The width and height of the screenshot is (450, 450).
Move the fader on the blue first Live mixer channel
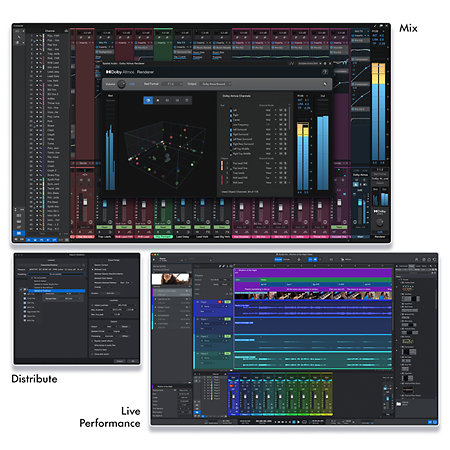pyautogui.click(x=233, y=397)
